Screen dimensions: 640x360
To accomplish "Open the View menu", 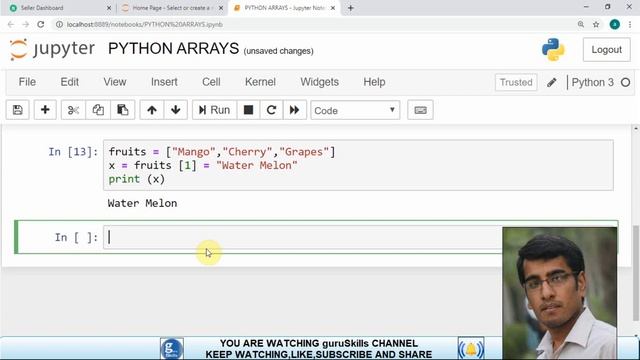I will (x=115, y=82).
